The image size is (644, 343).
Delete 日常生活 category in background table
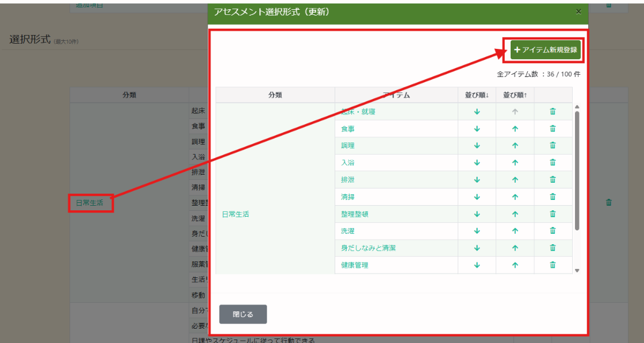[x=609, y=202]
